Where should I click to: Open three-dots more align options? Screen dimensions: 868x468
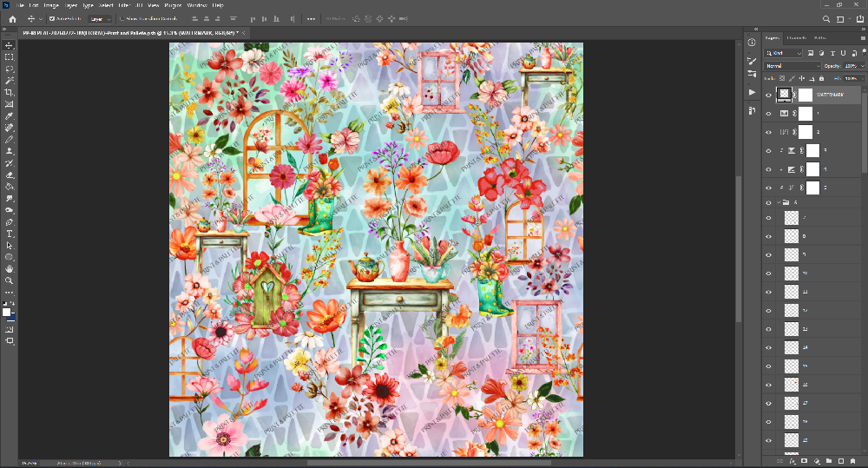tap(311, 19)
